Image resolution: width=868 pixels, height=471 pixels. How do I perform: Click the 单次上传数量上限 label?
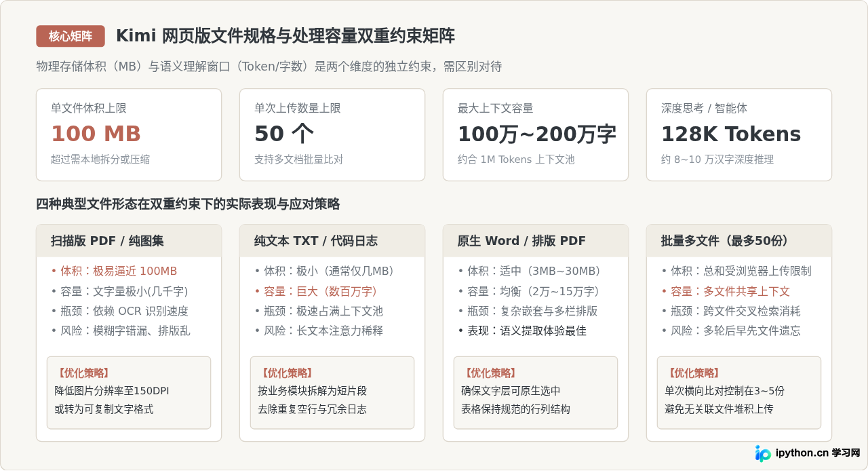(298, 108)
